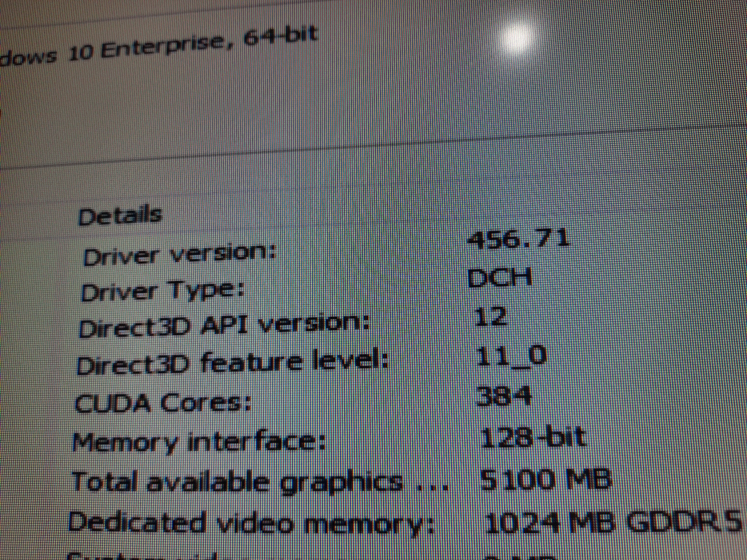Click the 456.71 driver version value

(x=518, y=239)
